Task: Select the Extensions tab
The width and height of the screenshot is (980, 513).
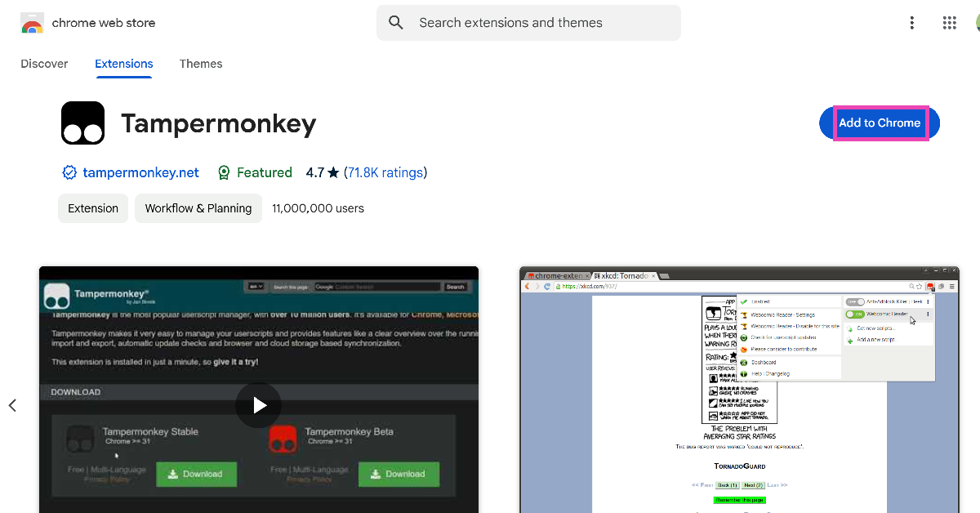Action: point(124,64)
